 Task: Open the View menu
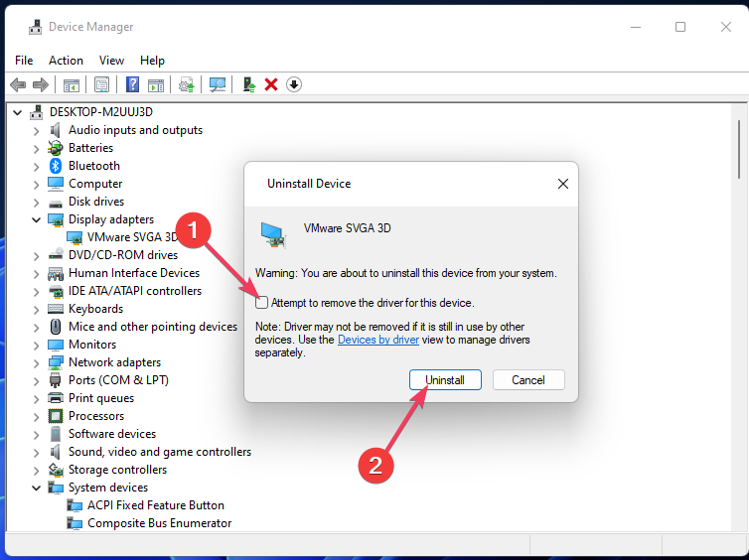pyautogui.click(x=112, y=61)
